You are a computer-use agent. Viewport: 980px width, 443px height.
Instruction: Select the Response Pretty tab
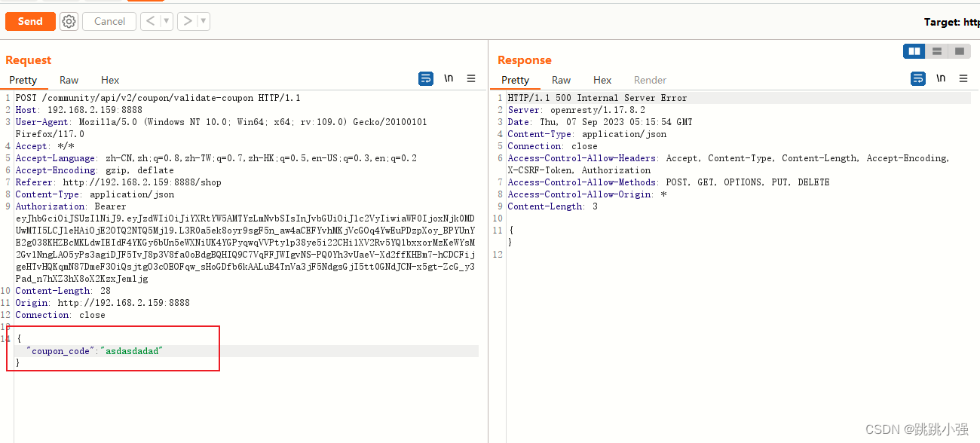[516, 80]
